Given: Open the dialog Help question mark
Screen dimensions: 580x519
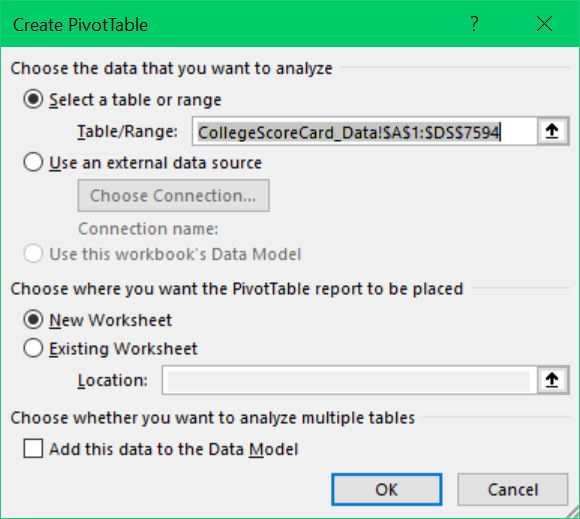Looking at the screenshot, I should pyautogui.click(x=474, y=24).
